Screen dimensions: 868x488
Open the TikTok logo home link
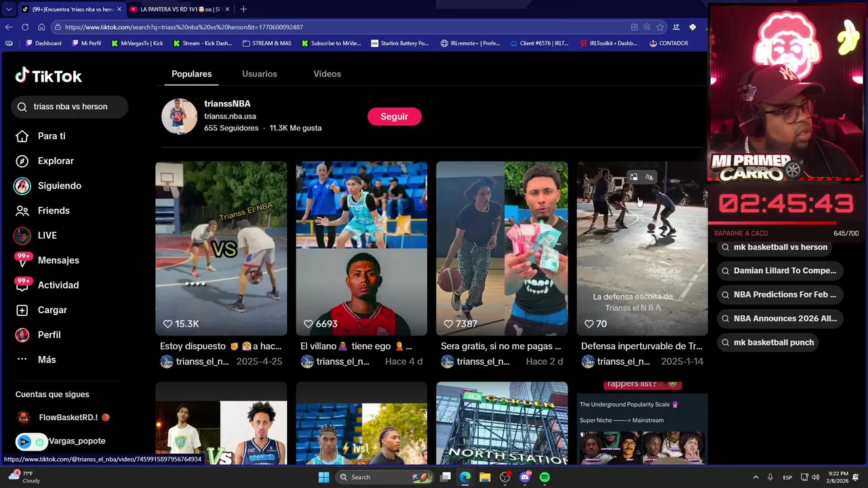pyautogui.click(x=48, y=76)
